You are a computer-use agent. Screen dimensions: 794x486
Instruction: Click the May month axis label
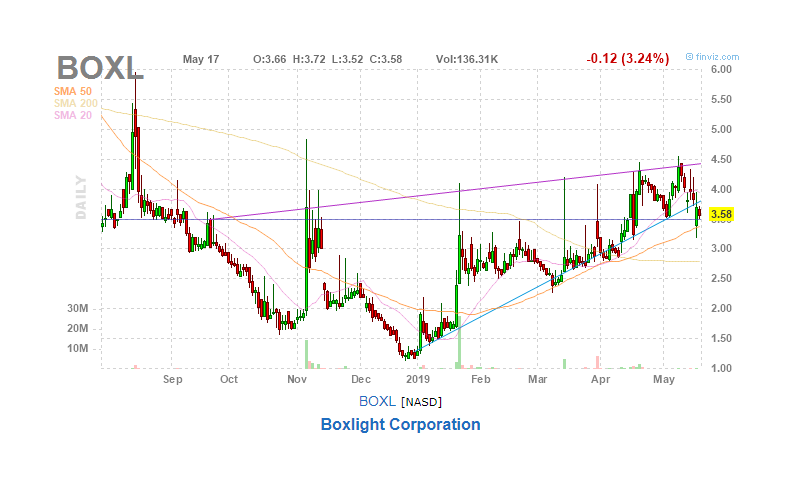point(664,380)
